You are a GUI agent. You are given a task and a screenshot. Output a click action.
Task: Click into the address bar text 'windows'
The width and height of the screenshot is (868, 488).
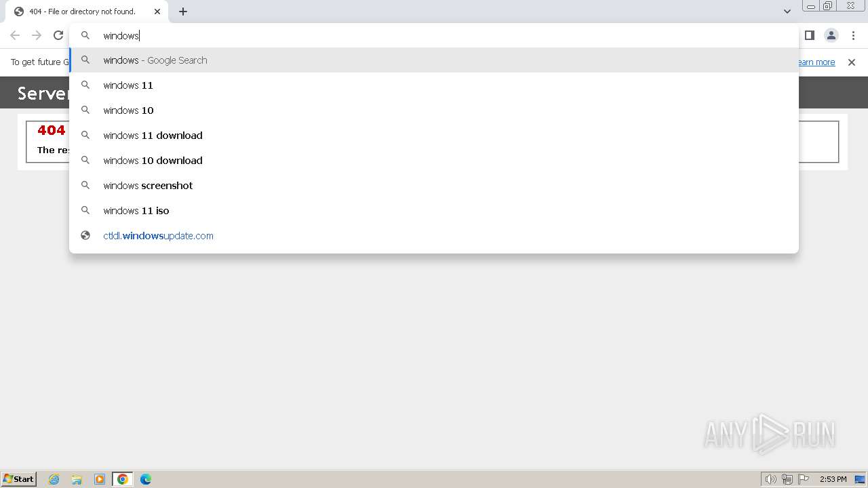coord(121,36)
